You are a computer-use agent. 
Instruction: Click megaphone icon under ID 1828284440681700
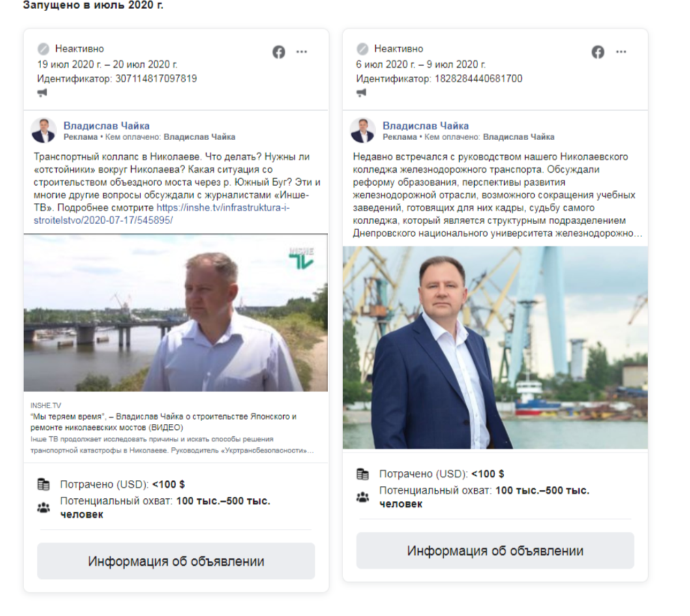[361, 93]
